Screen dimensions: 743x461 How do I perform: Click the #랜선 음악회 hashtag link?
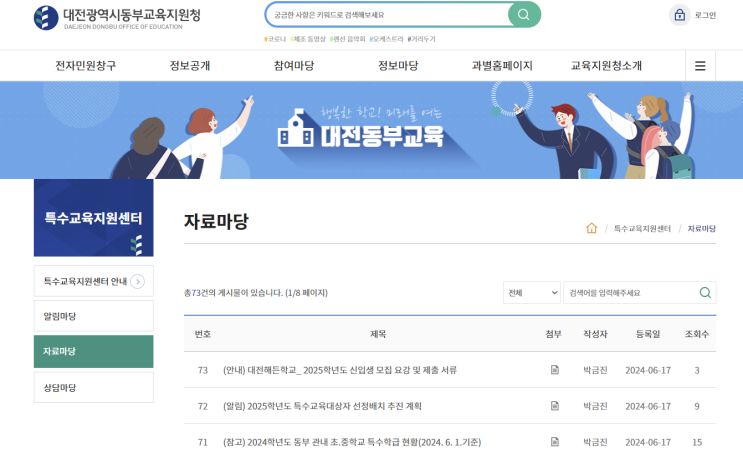(347, 39)
